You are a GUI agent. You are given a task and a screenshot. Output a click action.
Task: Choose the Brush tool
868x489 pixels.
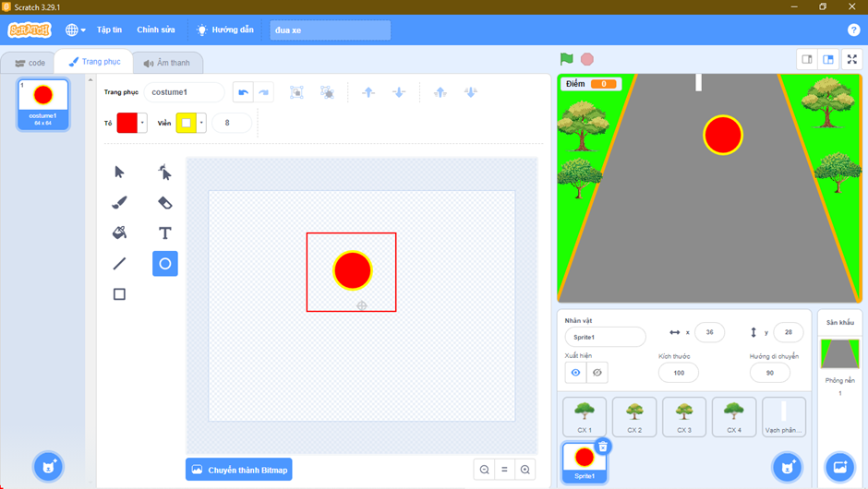point(119,202)
